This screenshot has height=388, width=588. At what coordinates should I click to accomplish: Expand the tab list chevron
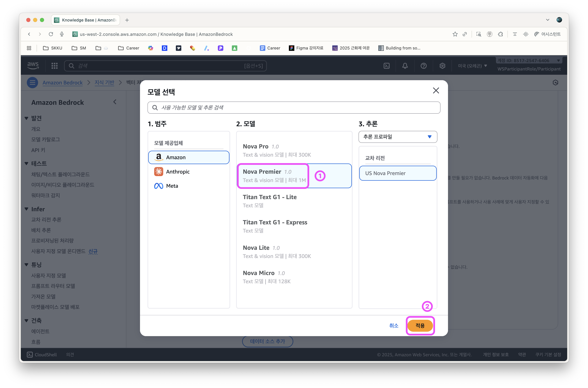coord(548,20)
